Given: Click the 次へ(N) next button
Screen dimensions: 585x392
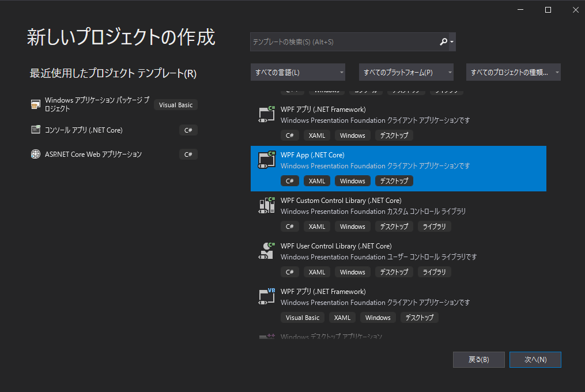Looking at the screenshot, I should click(x=535, y=360).
